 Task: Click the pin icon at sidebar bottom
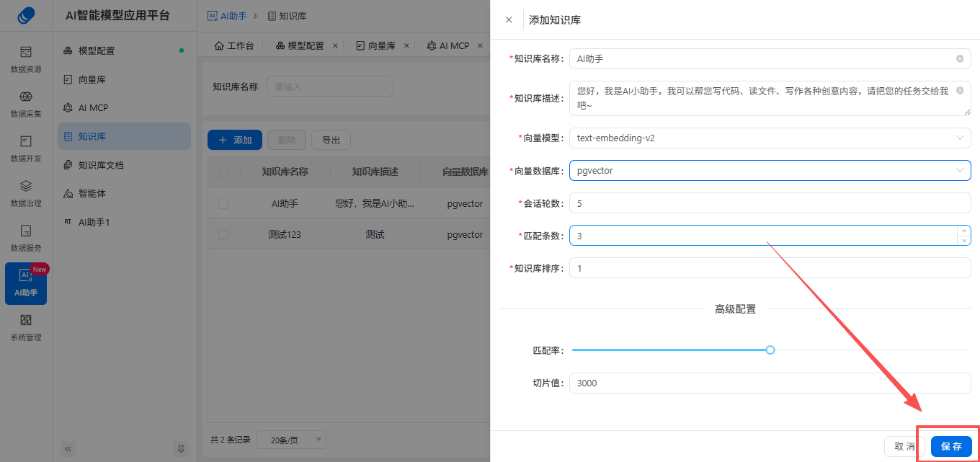click(181, 448)
